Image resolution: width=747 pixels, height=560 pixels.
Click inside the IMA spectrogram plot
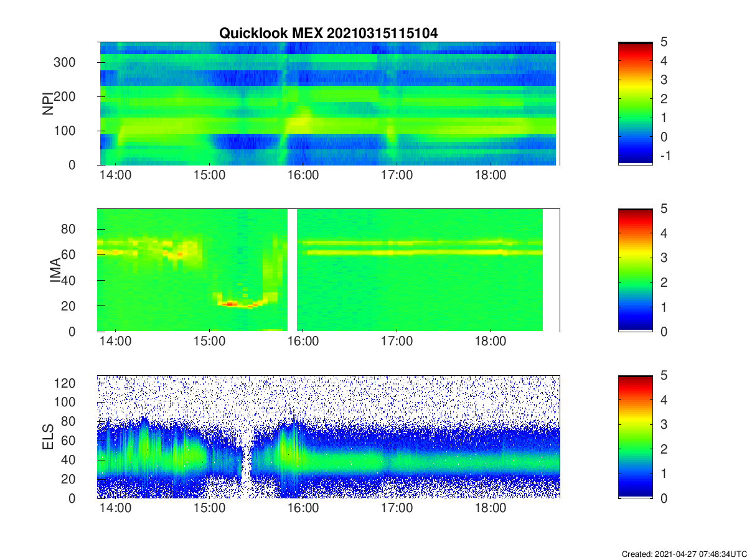pyautogui.click(x=328, y=270)
